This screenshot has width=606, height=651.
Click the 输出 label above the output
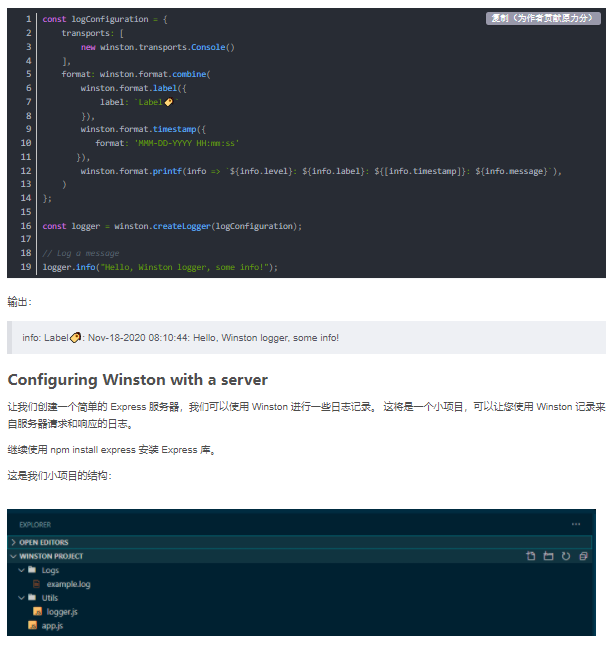[x=20, y=302]
